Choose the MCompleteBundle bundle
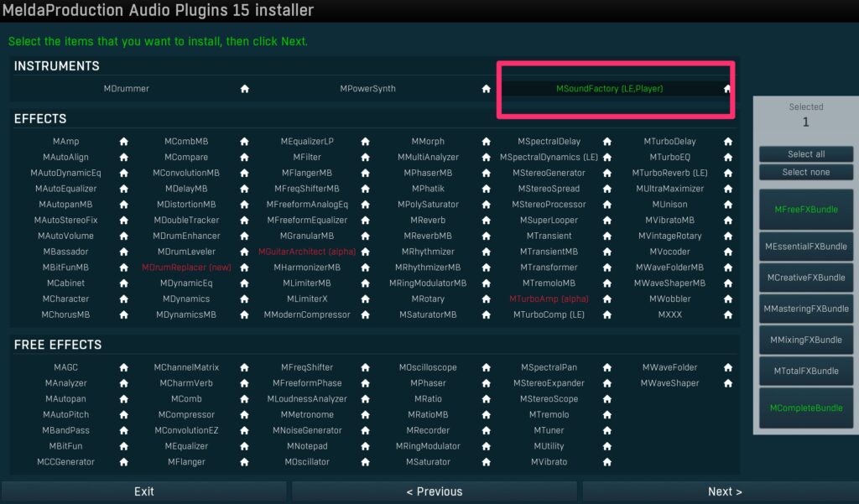The image size is (859, 504). [x=806, y=408]
